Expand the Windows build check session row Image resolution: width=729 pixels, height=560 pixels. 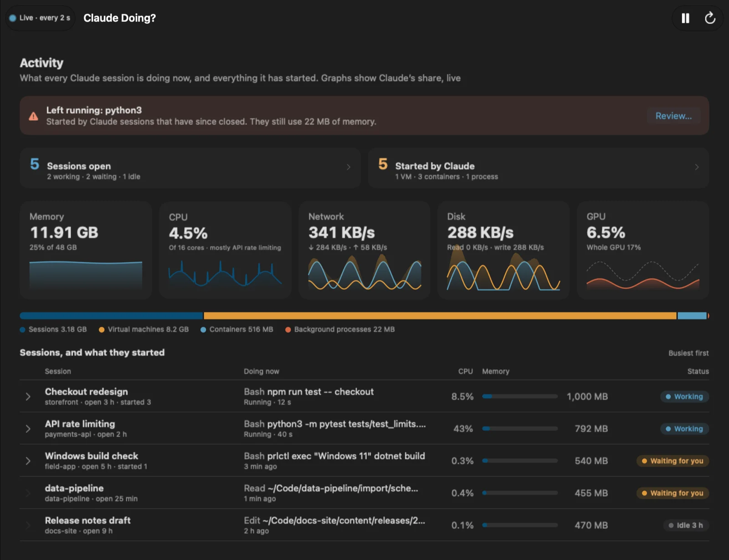click(x=28, y=461)
